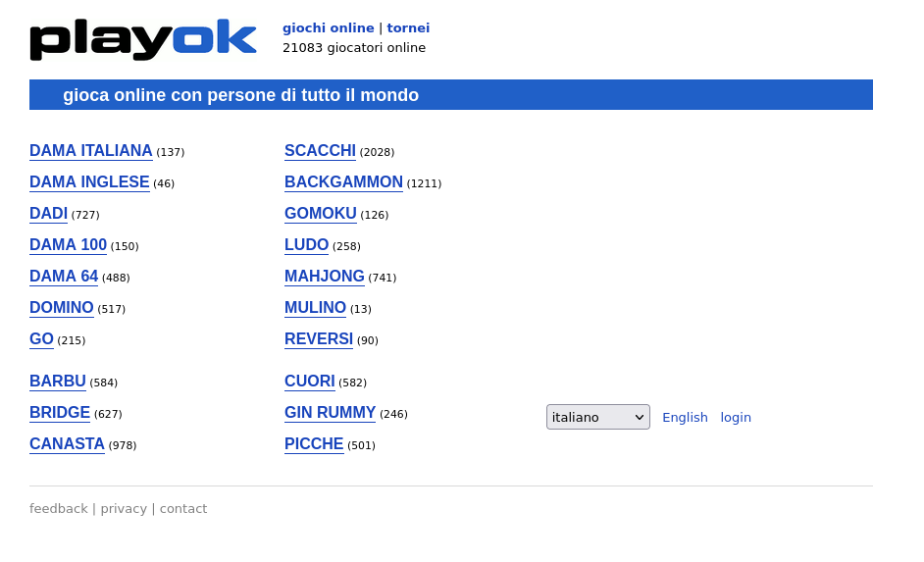Click the login link
Viewport: 924px width, 562px height.
(x=736, y=417)
